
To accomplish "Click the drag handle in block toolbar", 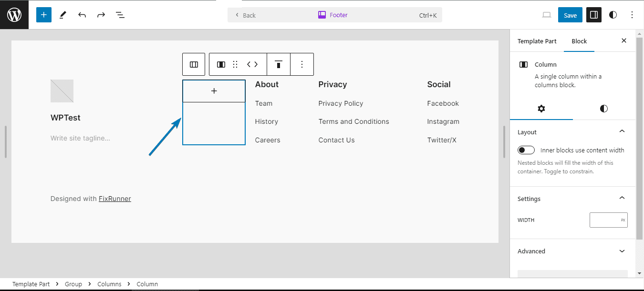I will (235, 64).
